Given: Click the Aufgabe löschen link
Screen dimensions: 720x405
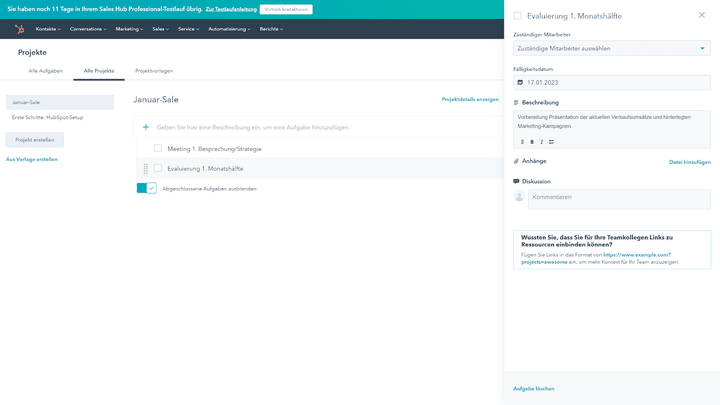Looking at the screenshot, I should [x=534, y=388].
